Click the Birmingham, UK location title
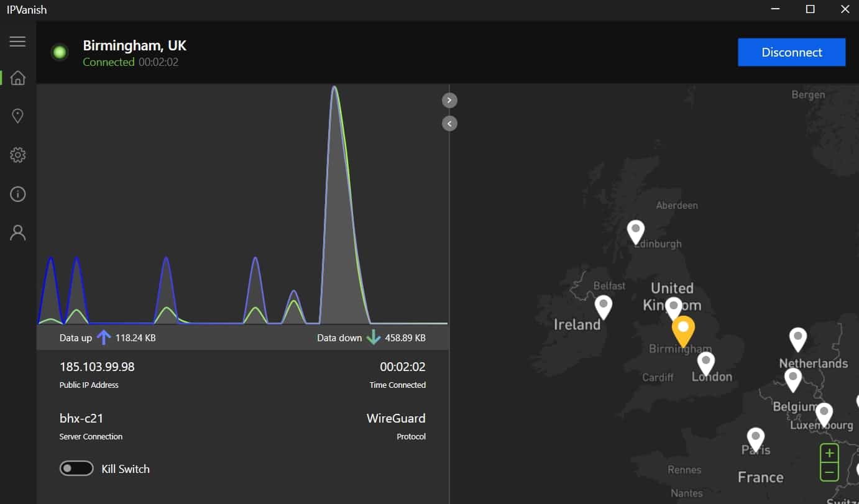This screenshot has height=504, width=859. click(134, 45)
